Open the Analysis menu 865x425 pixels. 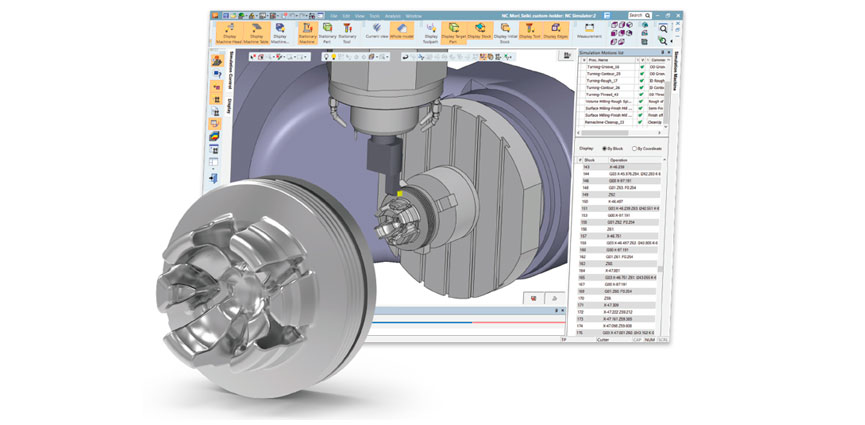[388, 16]
